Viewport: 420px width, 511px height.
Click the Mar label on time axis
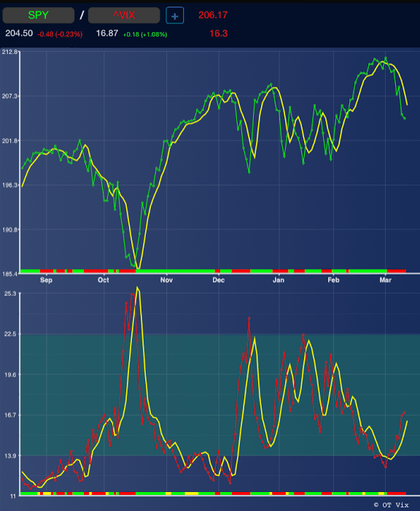386,280
